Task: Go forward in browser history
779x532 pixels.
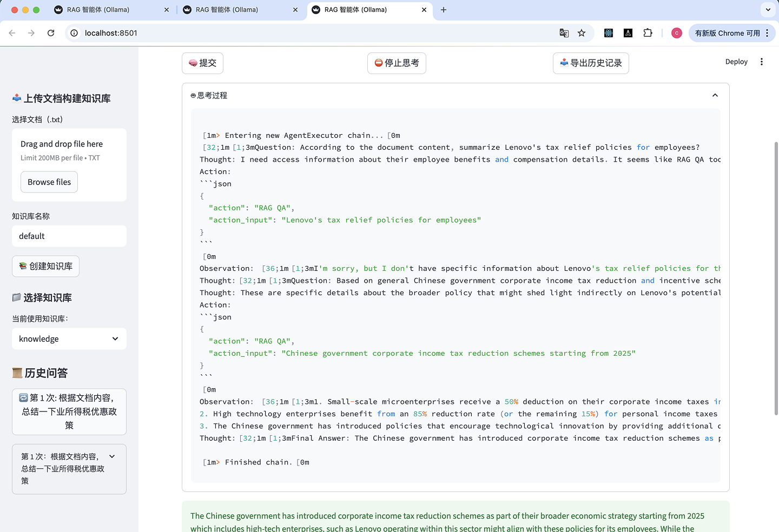Action: pyautogui.click(x=31, y=33)
